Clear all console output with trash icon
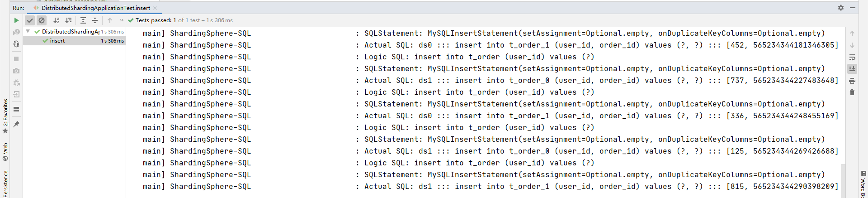Viewport: 868px width, 198px height. (852, 92)
